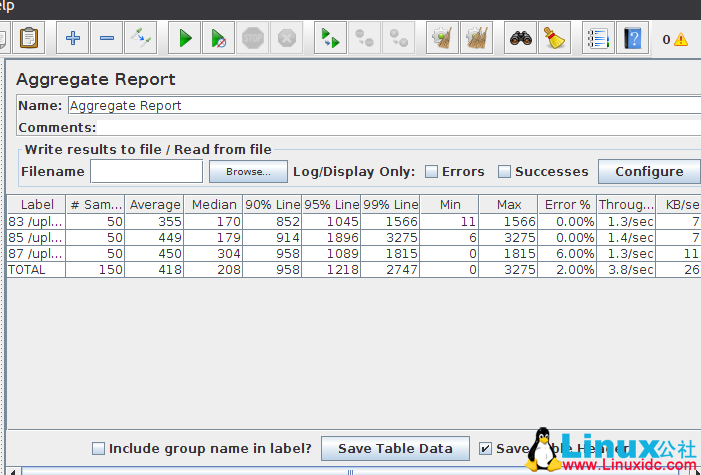
Task: Click the plus Add icon
Action: point(72,39)
